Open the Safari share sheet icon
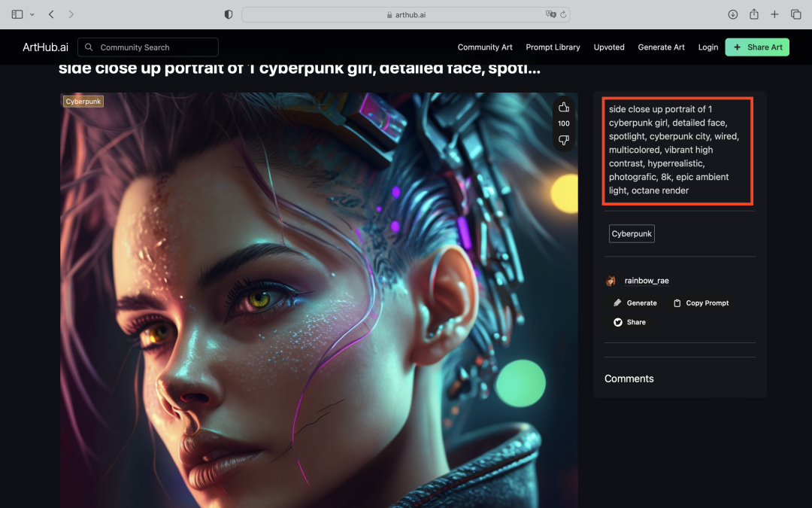812x508 pixels. coord(754,14)
